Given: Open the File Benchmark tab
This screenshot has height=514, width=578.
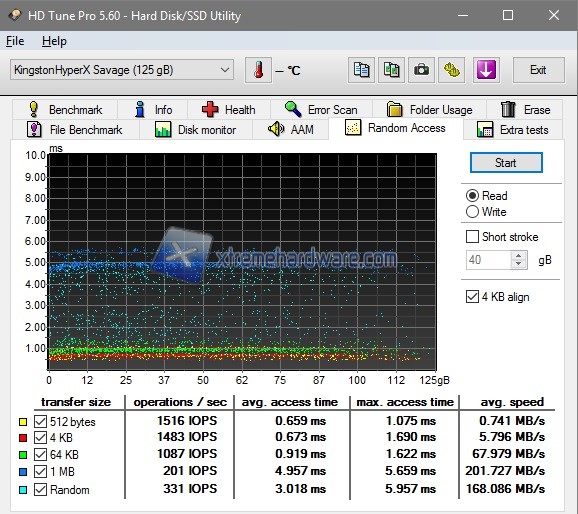Looking at the screenshot, I should (76, 129).
